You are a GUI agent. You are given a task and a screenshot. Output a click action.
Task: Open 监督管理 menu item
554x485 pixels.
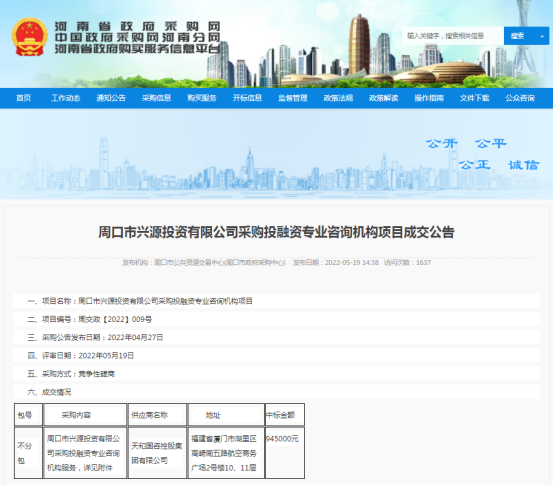pos(293,98)
